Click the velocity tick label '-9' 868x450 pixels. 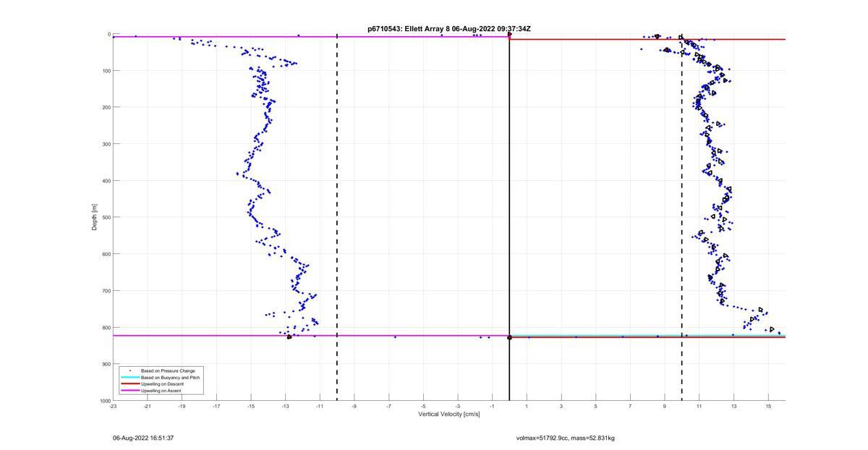click(x=354, y=407)
